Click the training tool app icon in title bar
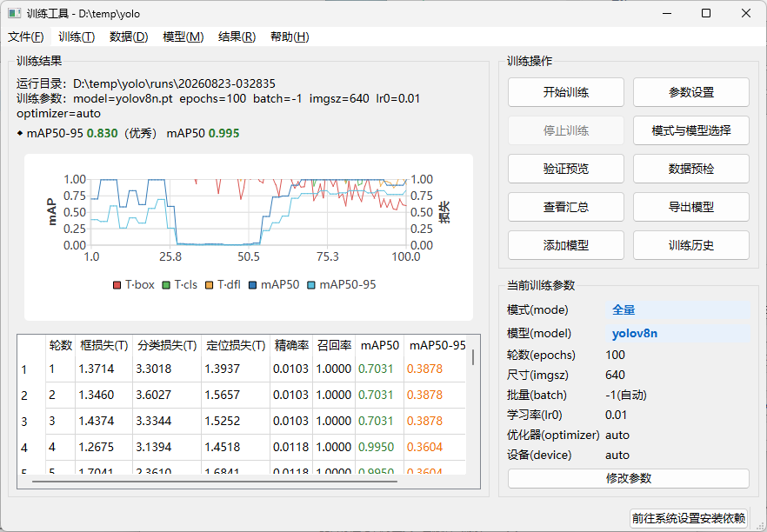 click(15, 13)
